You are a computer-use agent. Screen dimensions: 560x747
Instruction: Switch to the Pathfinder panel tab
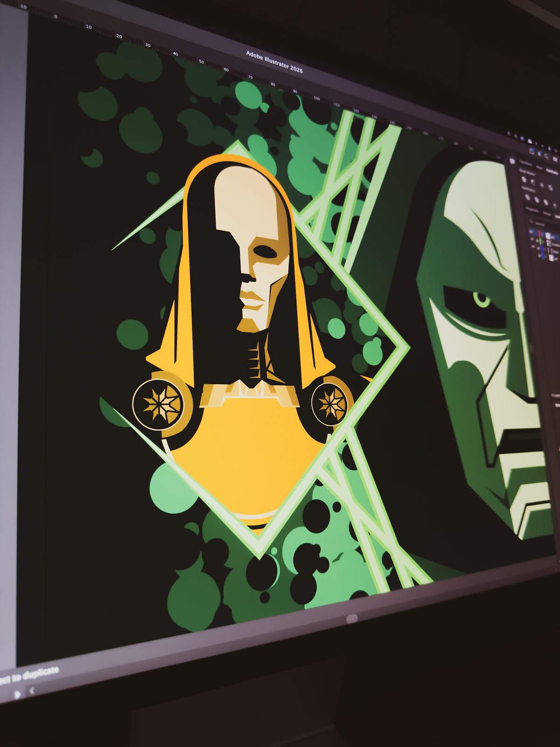coord(552,172)
